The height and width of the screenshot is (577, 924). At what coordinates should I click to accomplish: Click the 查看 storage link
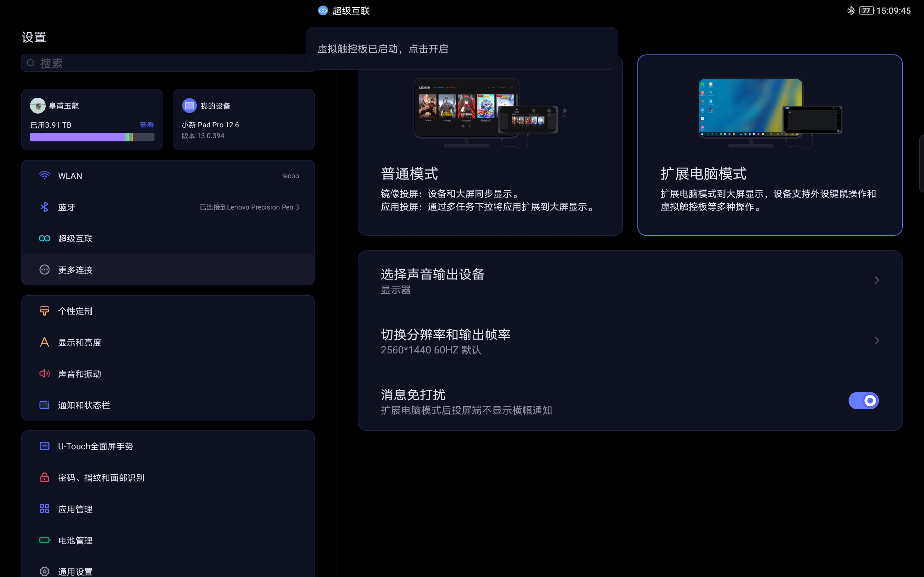coord(147,125)
